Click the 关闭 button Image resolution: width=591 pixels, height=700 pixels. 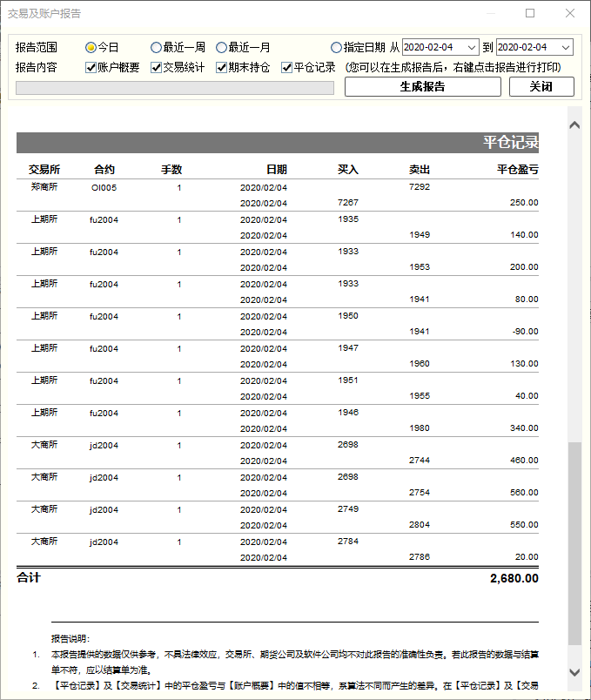click(541, 86)
